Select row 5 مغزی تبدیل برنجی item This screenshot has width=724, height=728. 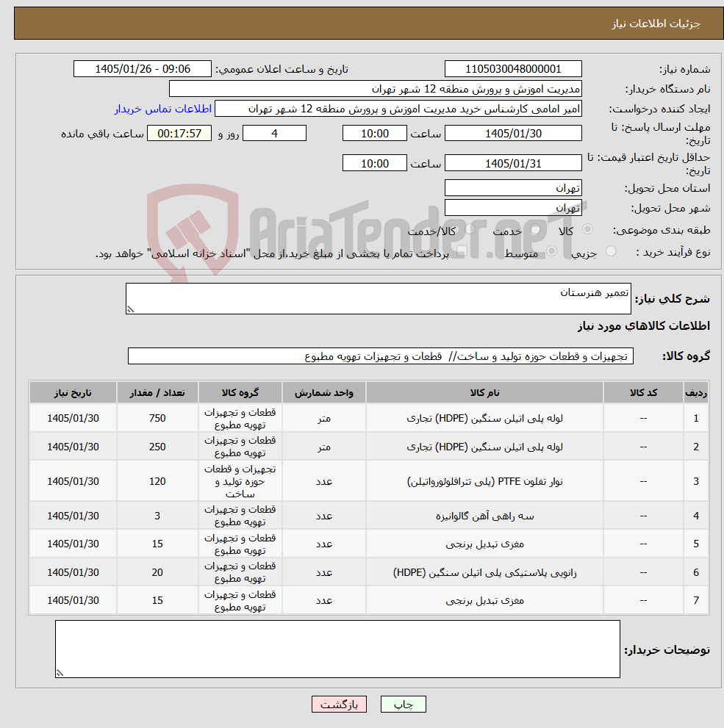(484, 544)
